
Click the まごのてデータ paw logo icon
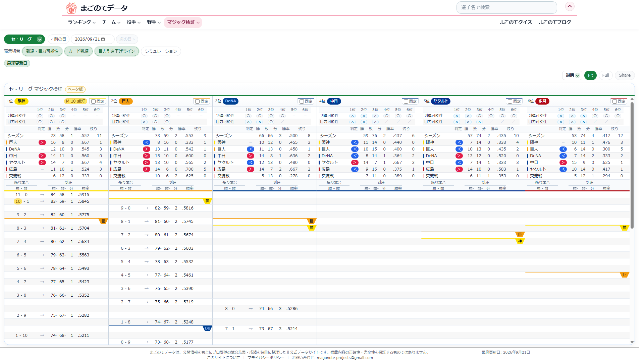(71, 8)
